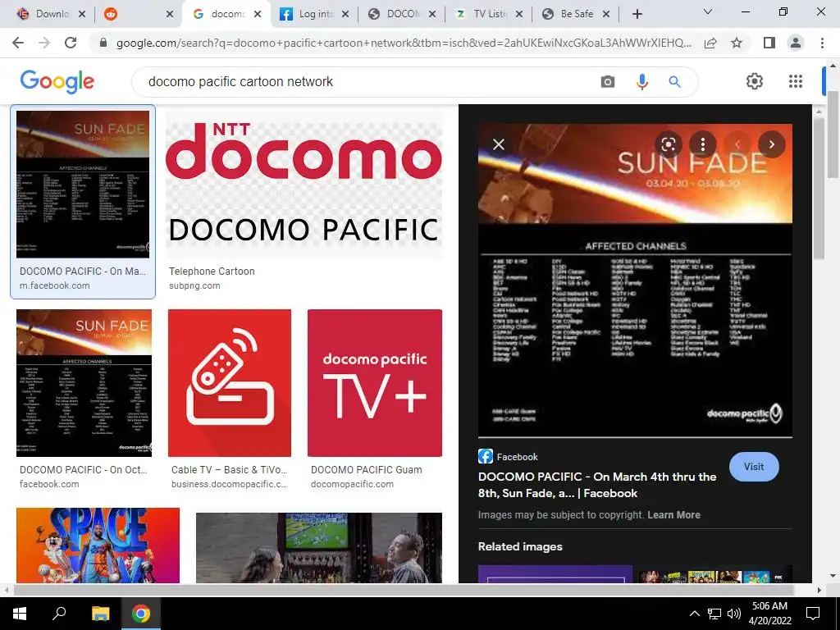Viewport: 840px width, 630px height.
Task: Click the purple related image thumbnail
Action: pos(555,573)
